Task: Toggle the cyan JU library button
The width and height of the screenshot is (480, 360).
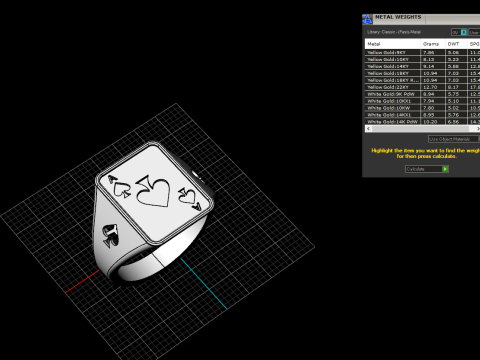Action: click(459, 32)
